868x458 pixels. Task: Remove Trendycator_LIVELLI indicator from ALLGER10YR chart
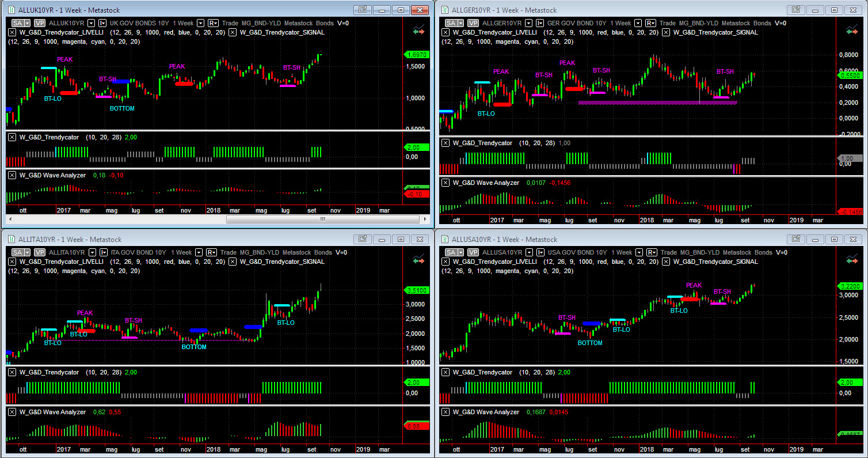click(446, 32)
